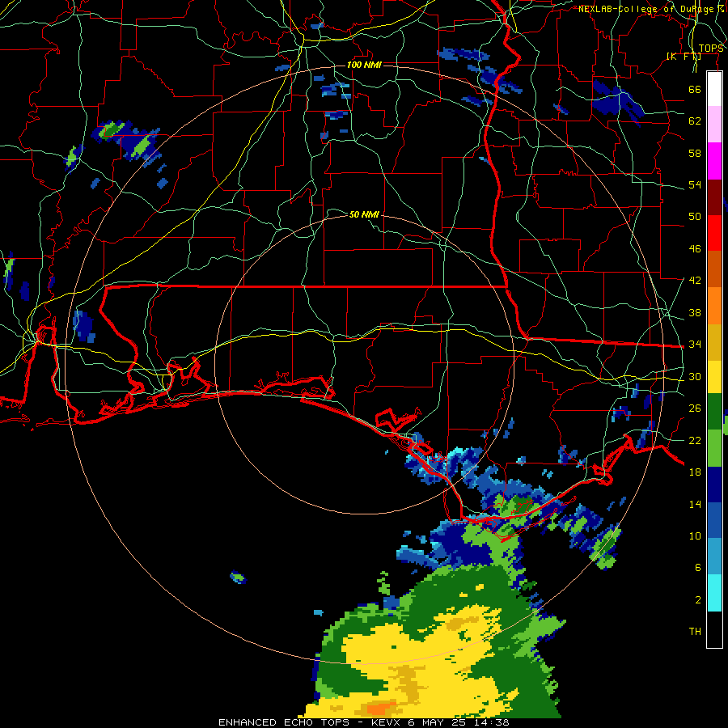Viewport: 728px width, 728px height.
Task: Click the light pink legend swatch
Action: (x=714, y=125)
